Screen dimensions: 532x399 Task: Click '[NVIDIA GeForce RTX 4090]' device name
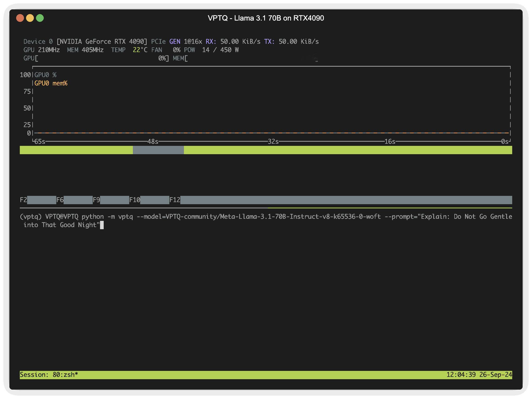pyautogui.click(x=102, y=42)
